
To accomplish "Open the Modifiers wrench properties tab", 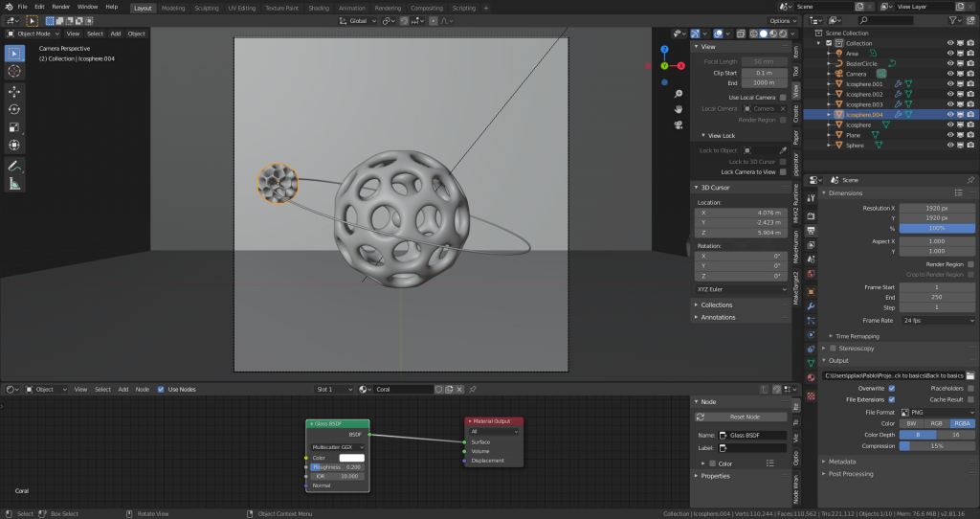I will pyautogui.click(x=811, y=306).
